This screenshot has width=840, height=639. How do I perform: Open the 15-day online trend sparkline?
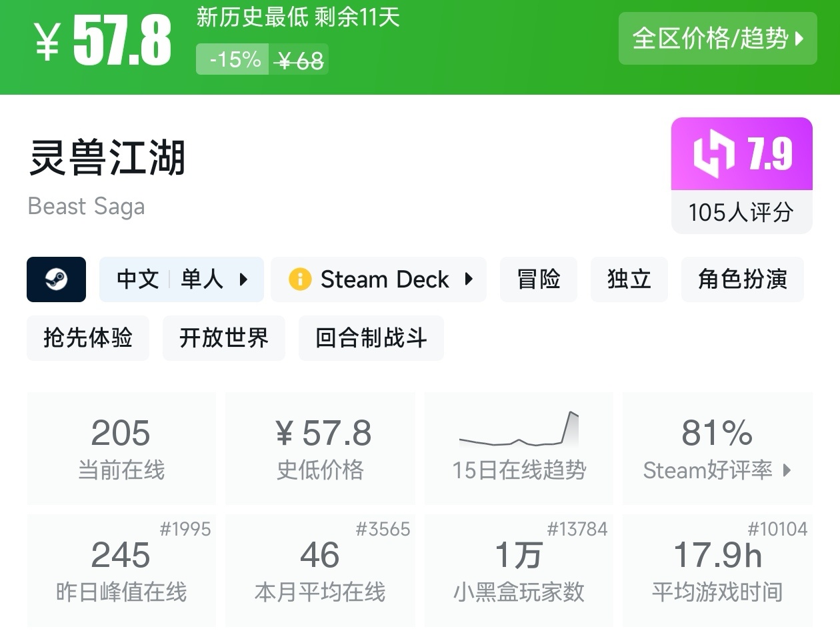[x=519, y=430]
